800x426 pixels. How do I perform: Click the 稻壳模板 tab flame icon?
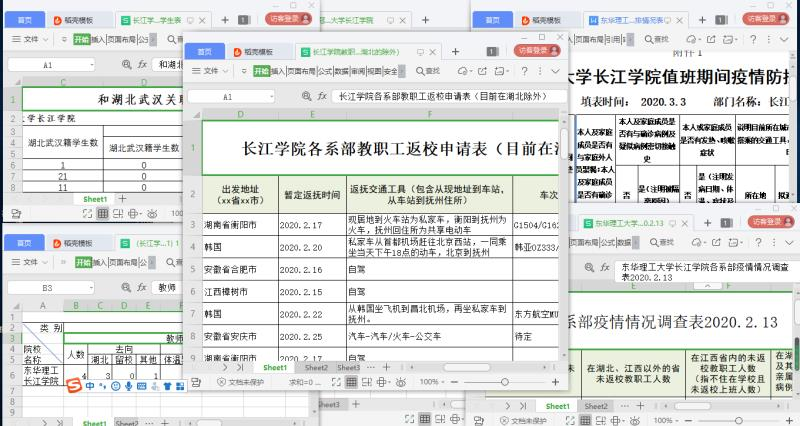tap(239, 51)
